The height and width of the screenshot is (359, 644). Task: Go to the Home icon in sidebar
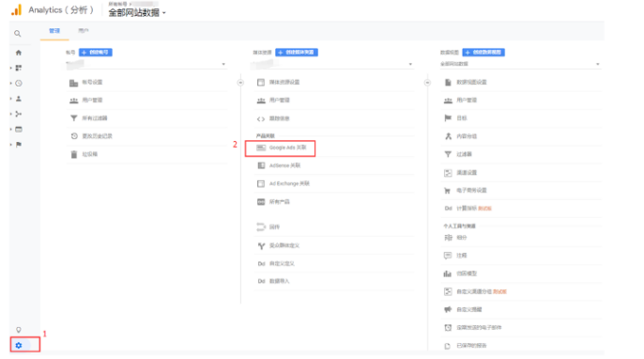coord(19,53)
